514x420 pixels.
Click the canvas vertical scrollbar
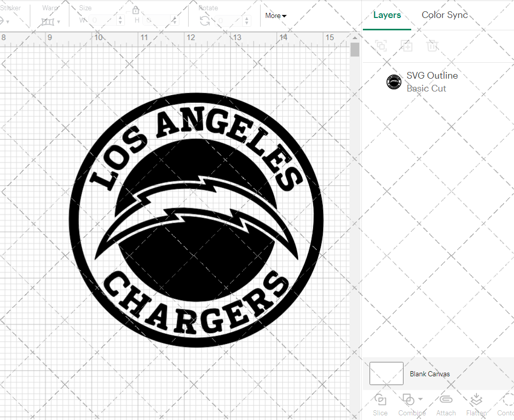tap(354, 49)
